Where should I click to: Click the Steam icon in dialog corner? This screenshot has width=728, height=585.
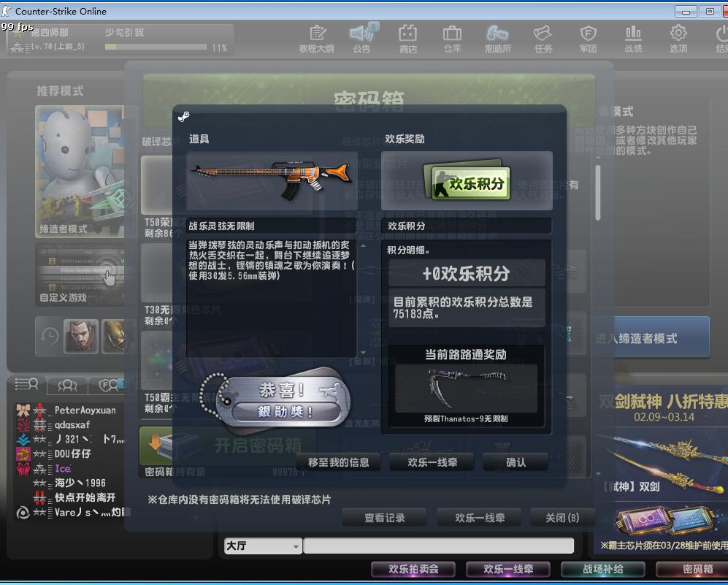(x=183, y=116)
